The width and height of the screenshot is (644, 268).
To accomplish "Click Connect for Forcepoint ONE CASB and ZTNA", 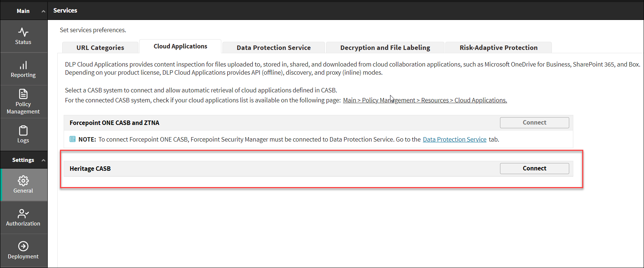I will click(534, 123).
